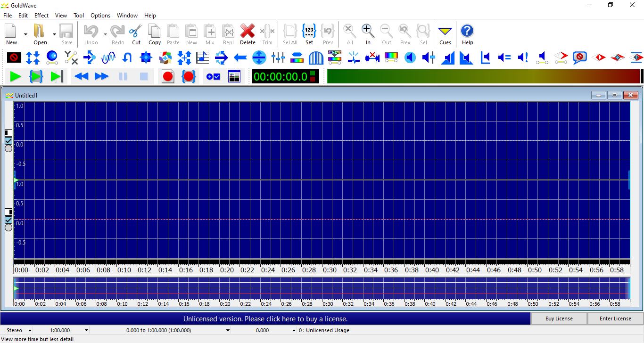Open the Compressor/Expander effect
The width and height of the screenshot is (644, 343).
(33, 58)
